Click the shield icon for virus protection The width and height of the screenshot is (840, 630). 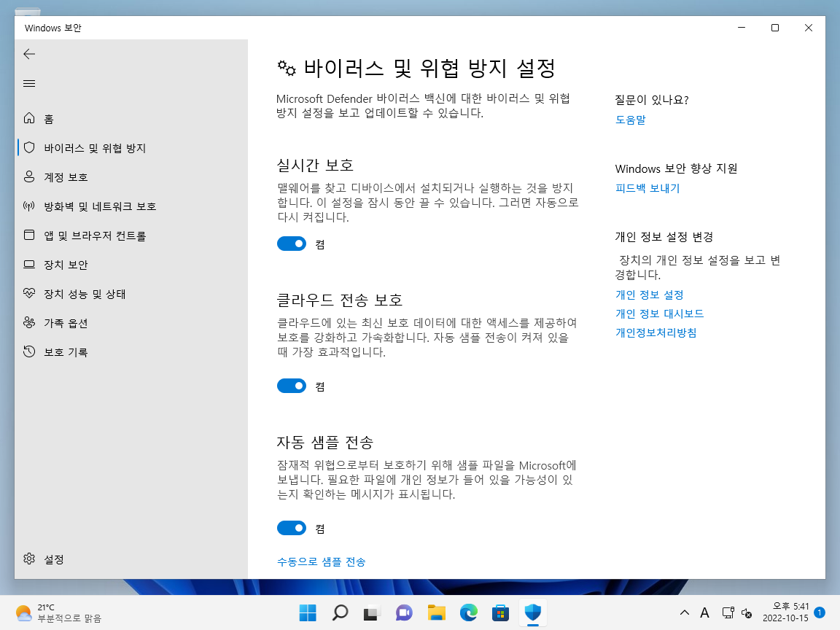click(x=29, y=148)
